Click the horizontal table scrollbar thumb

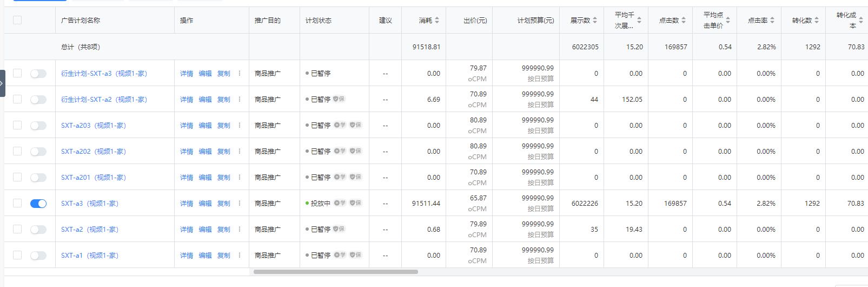(x=335, y=272)
